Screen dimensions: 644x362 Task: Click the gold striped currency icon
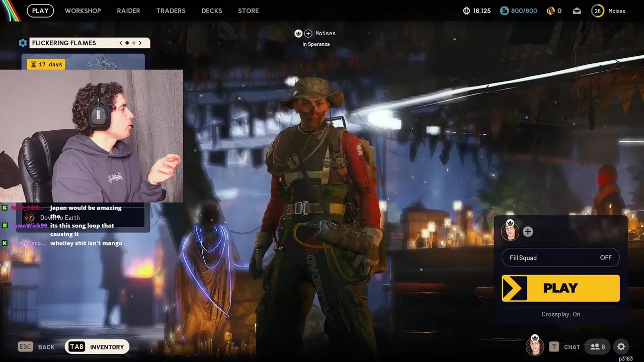[550, 11]
